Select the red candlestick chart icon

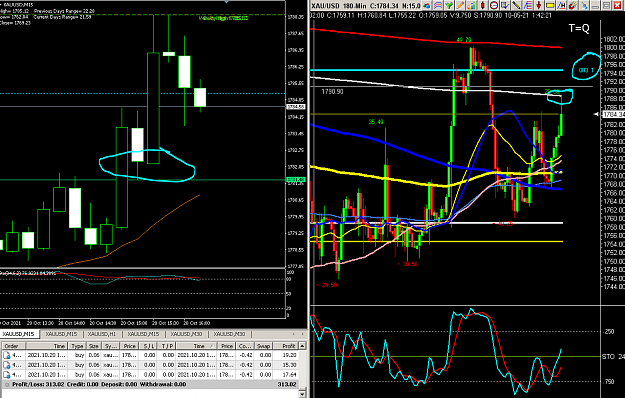point(483,6)
